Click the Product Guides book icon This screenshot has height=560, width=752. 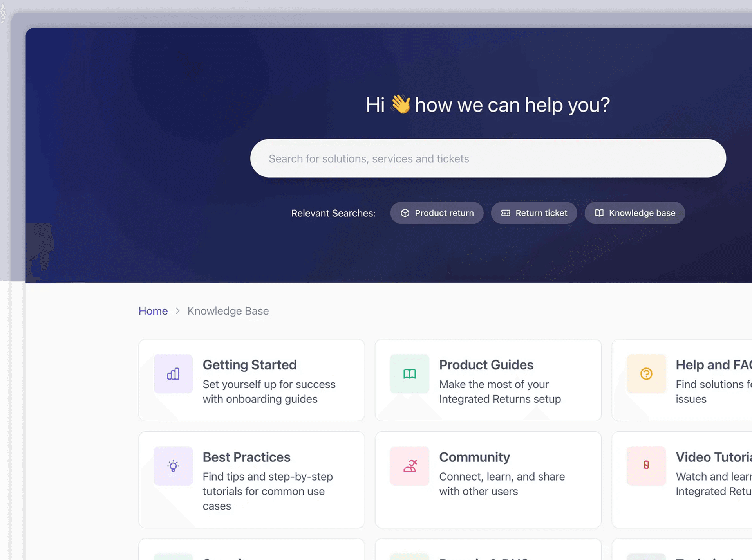(410, 374)
